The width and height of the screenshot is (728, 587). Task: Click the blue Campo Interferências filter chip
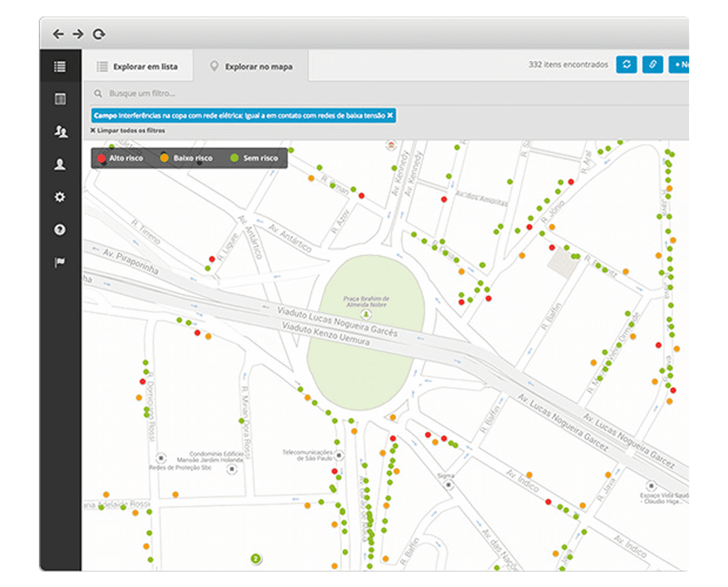243,116
